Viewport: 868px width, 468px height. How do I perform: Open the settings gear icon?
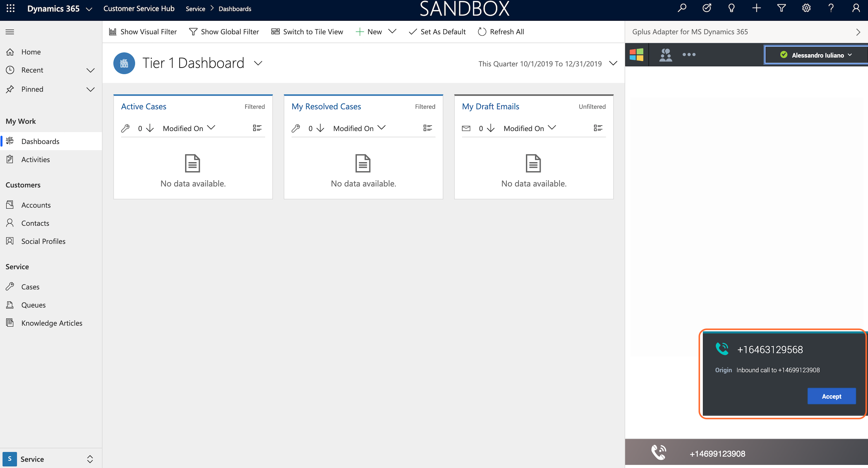pyautogui.click(x=806, y=8)
